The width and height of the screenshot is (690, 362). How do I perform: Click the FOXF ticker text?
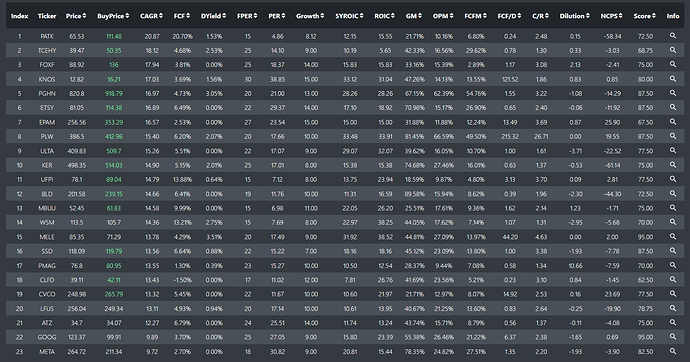pos(47,65)
